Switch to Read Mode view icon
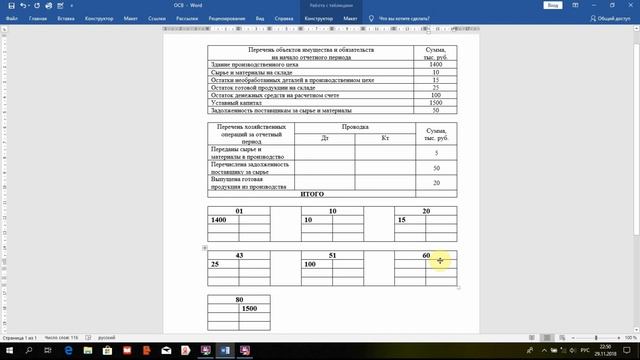 pyautogui.click(x=531, y=338)
